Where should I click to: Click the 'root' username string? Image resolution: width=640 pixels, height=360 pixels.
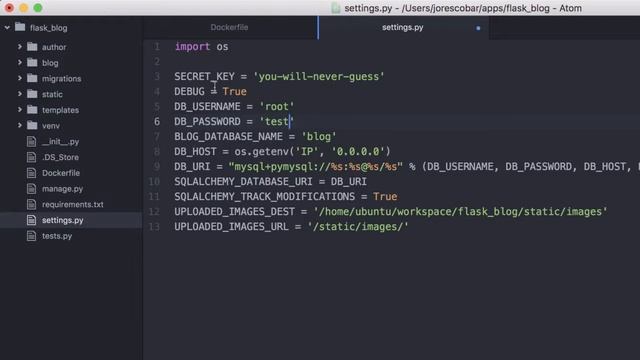point(277,107)
